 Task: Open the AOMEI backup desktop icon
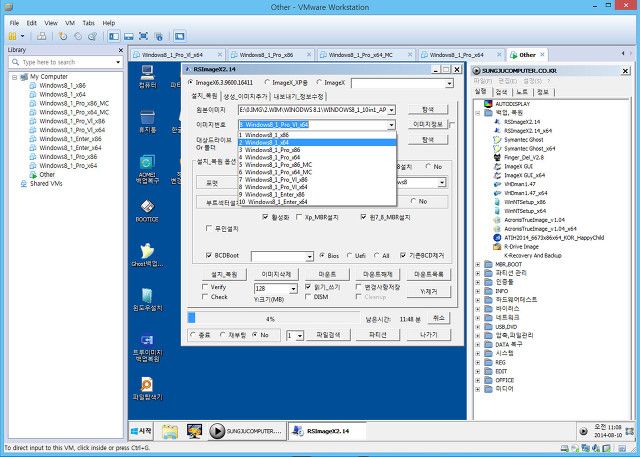(x=147, y=169)
